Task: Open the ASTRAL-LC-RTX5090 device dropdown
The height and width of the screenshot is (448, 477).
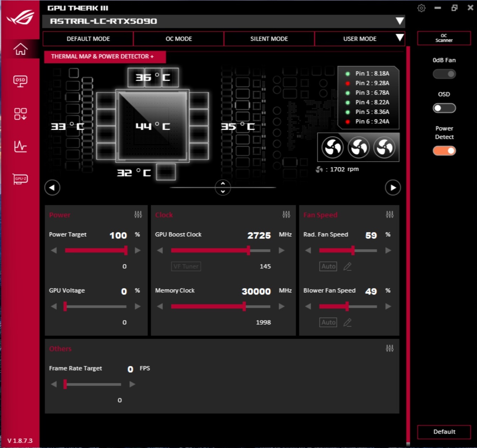Action: [400, 21]
